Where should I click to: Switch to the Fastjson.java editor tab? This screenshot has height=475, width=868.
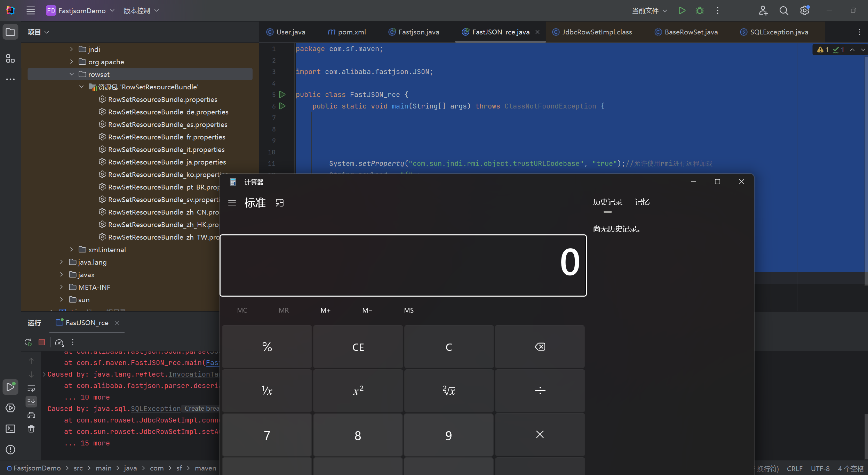click(x=414, y=32)
